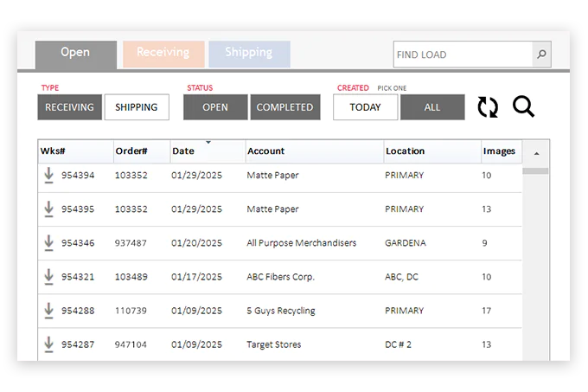Sort by the Account column header
The image size is (588, 392).
266,151
